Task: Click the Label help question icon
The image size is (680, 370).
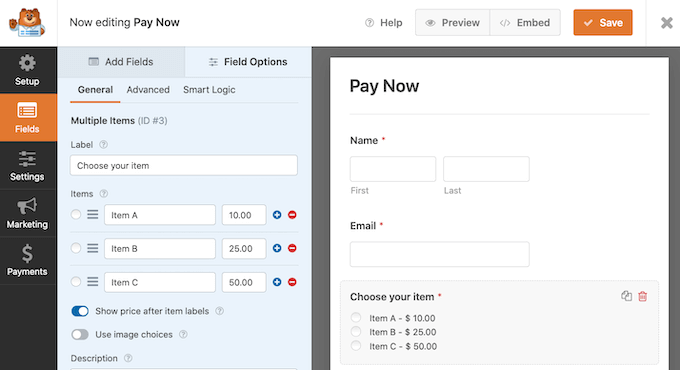Action: [103, 144]
